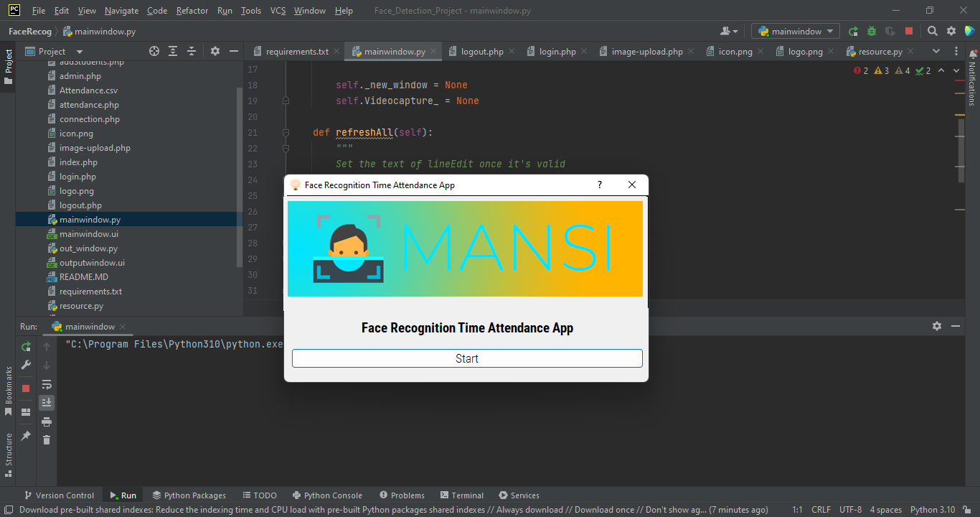Click the Project tree vertical scrollbar
This screenshot has height=517, width=980.
point(240,177)
